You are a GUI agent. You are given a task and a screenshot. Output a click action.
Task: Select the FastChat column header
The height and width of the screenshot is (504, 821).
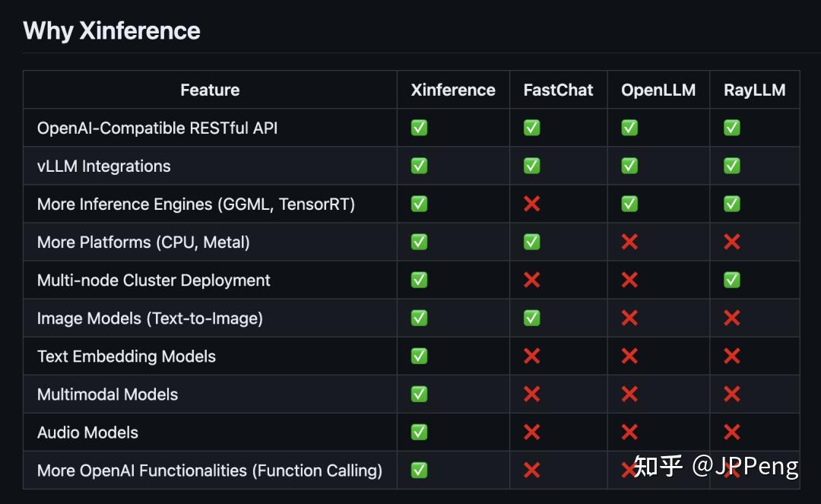(558, 90)
